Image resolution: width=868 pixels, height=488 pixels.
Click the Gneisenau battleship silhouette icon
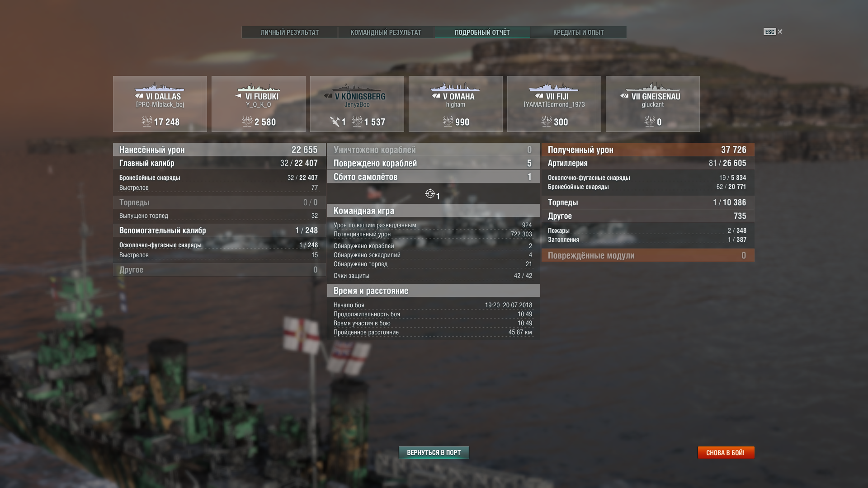(652, 87)
